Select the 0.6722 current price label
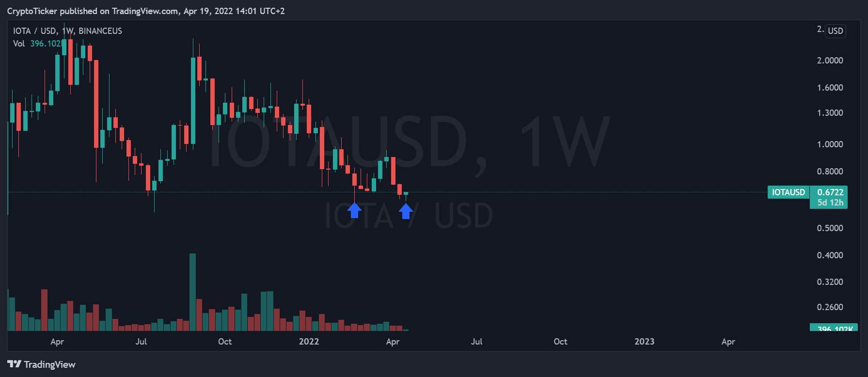This screenshot has width=868, height=377. (830, 192)
